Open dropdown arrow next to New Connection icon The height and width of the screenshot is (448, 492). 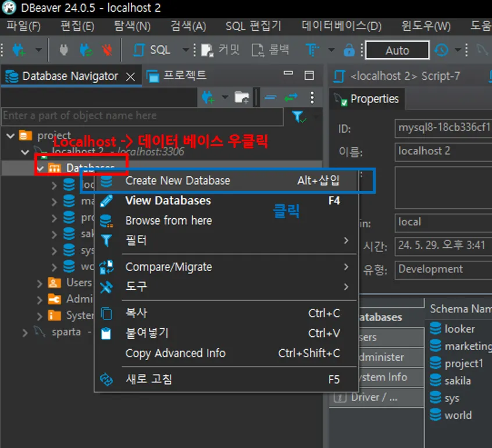tap(38, 49)
